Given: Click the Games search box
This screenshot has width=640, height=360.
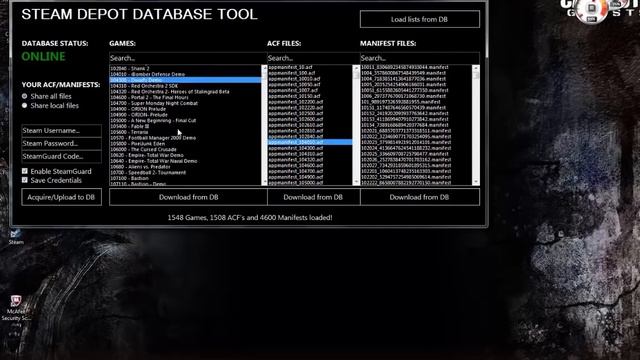Looking at the screenshot, I should coord(188,58).
